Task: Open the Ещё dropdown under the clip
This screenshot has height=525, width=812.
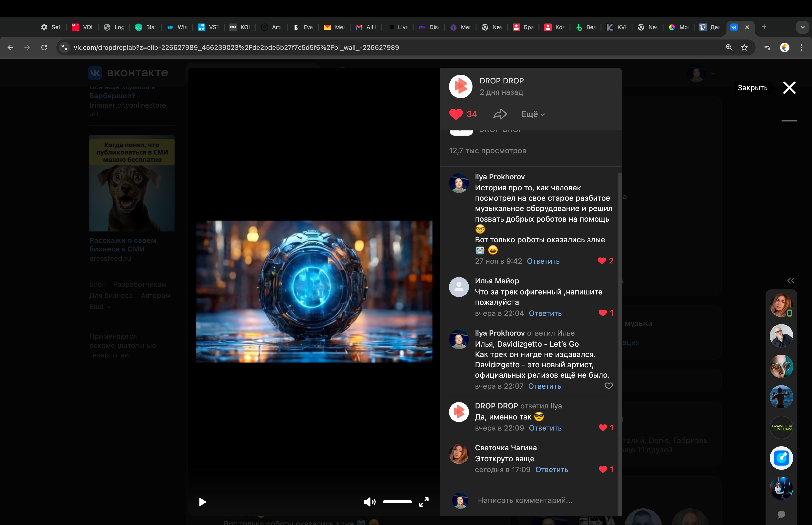Action: 533,114
